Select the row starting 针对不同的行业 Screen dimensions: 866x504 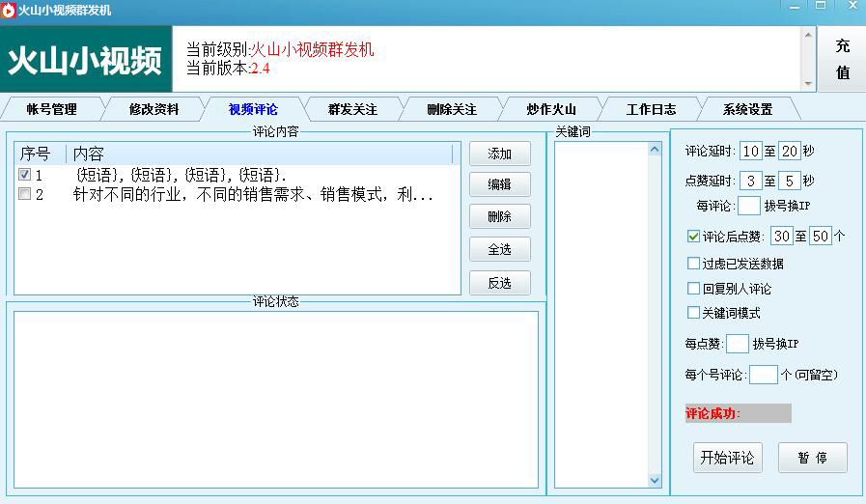237,194
